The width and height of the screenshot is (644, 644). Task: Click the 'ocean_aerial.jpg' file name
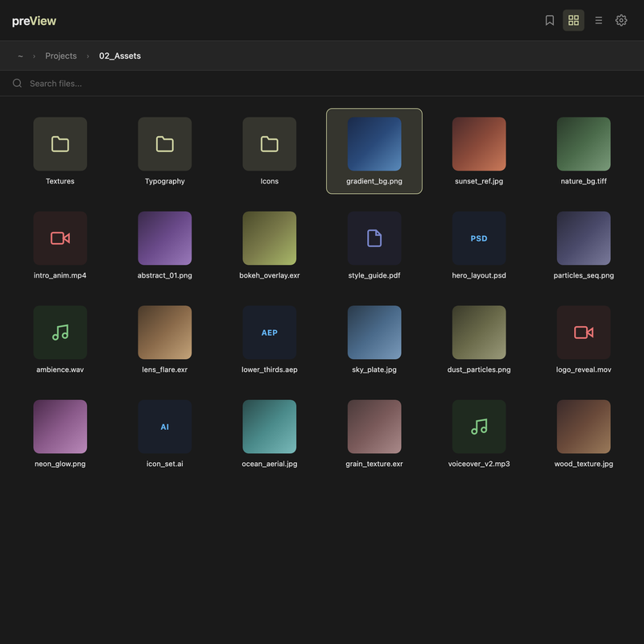(270, 464)
